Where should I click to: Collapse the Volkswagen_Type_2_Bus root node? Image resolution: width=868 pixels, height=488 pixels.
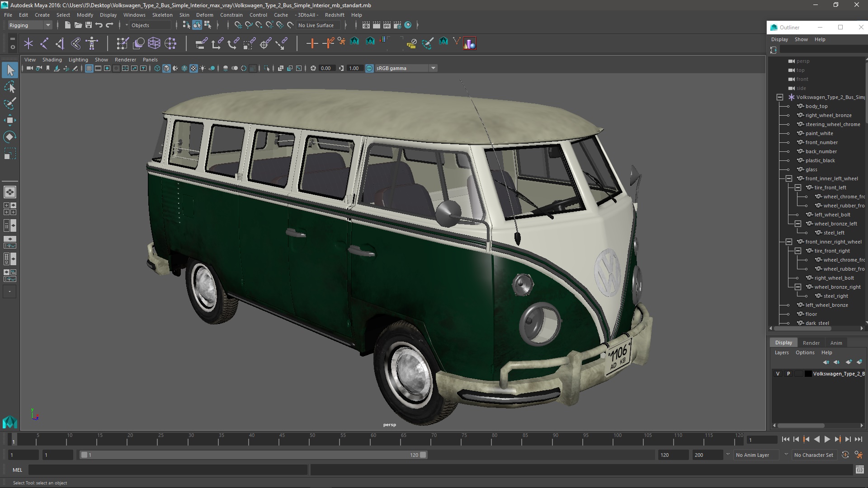(x=780, y=97)
